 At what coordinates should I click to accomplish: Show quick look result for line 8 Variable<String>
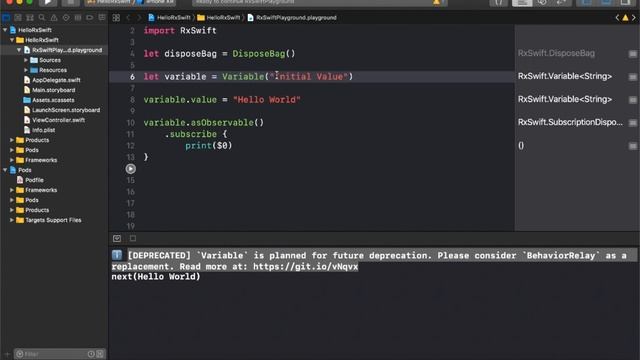tap(633, 100)
